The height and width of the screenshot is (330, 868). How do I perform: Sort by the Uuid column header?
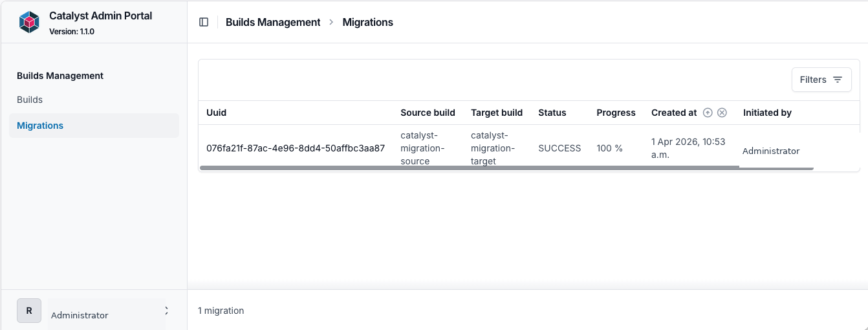tap(217, 113)
